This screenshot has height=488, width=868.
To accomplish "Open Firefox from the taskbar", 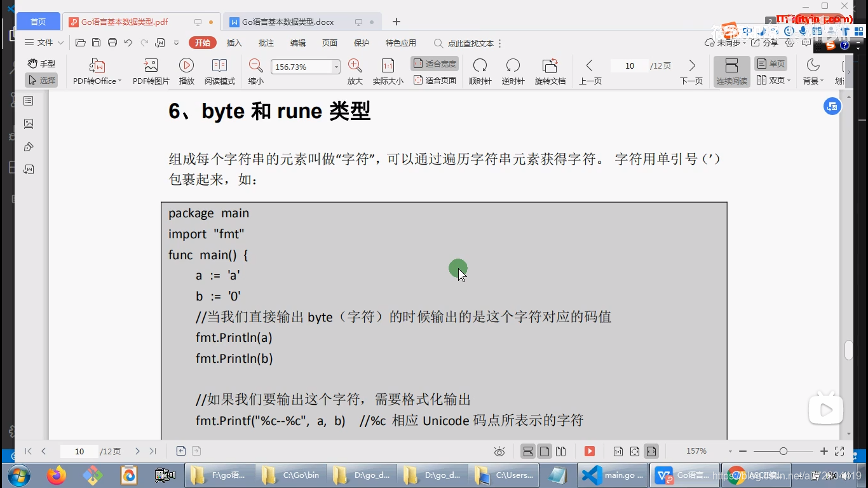I will click(57, 475).
